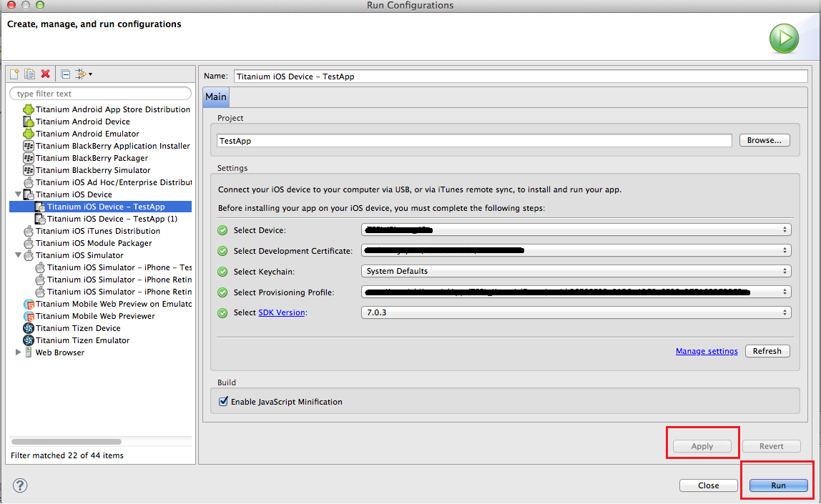The height and width of the screenshot is (504, 821).
Task: Click the Titanium iOS Device folder icon
Action: pos(29,194)
